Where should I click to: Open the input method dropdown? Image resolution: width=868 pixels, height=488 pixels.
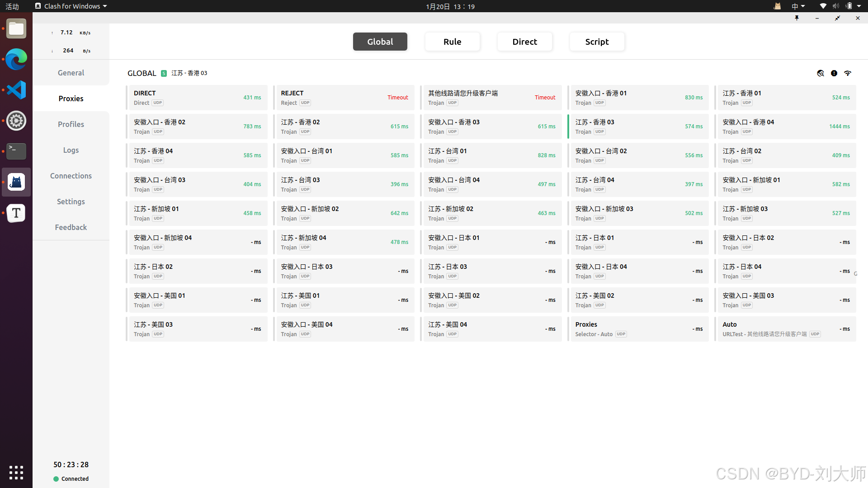point(798,6)
